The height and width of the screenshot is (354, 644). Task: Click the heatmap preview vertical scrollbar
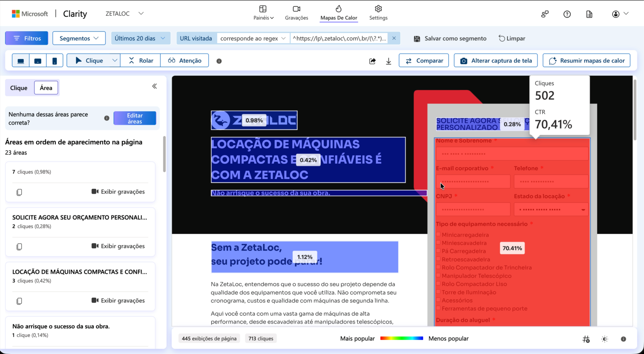coord(635,110)
